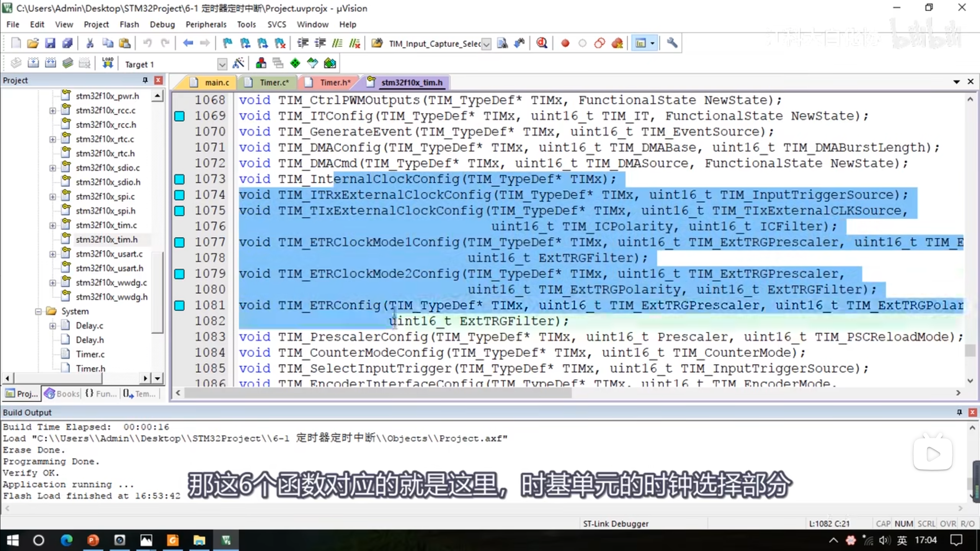Viewport: 980px width, 551px height.
Task: Collapse the System folder in project tree
Action: tap(38, 311)
